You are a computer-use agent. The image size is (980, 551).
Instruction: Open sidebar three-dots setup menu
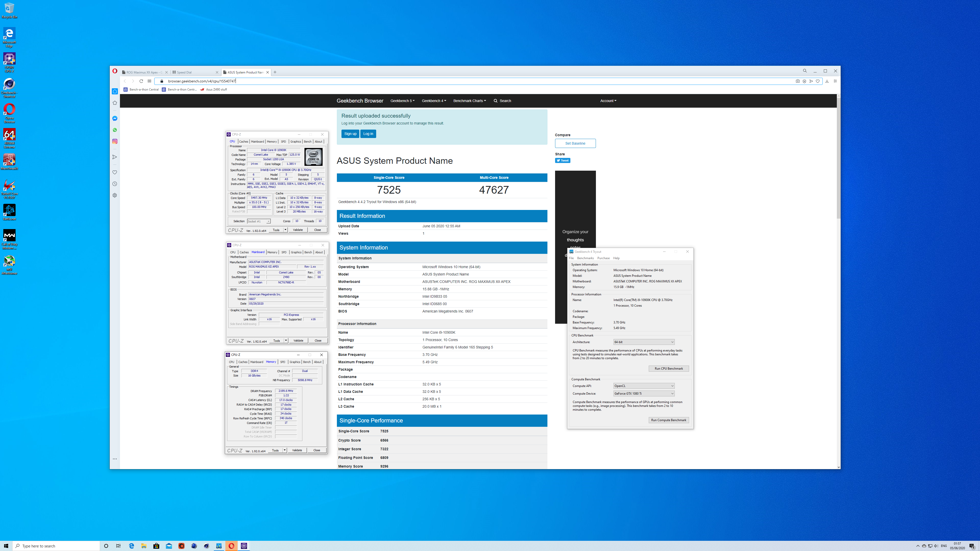click(115, 459)
